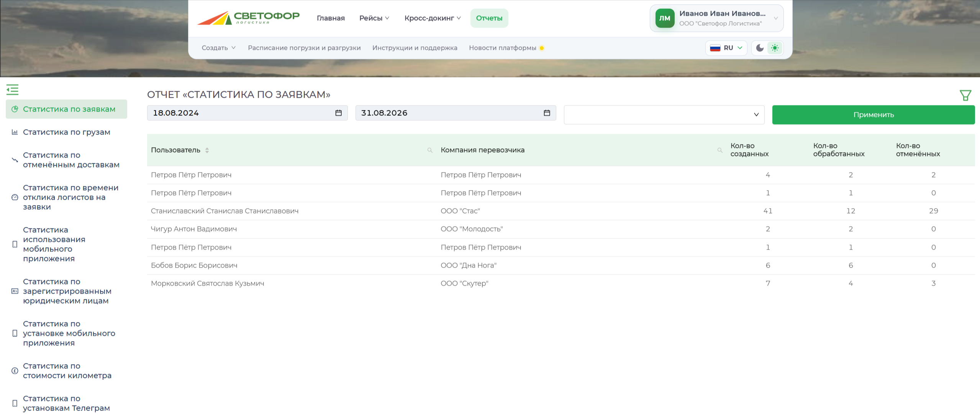Image resolution: width=980 pixels, height=419 pixels.
Task: Click the ЛМ user avatar
Action: [665, 18]
